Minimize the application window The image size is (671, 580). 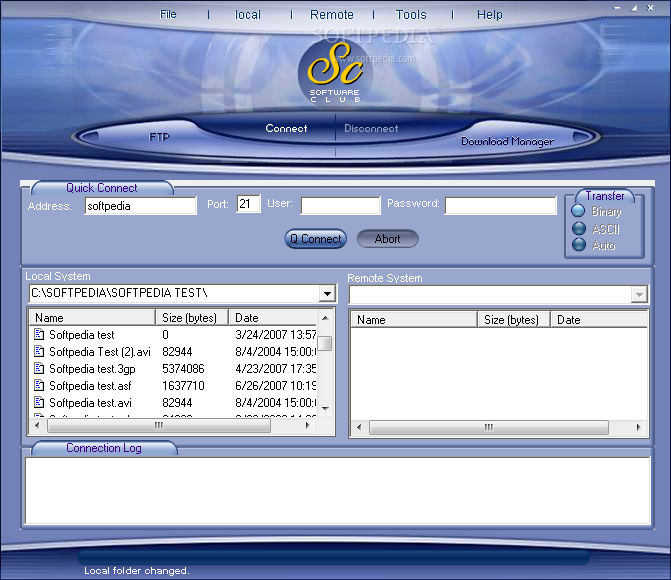pyautogui.click(x=617, y=8)
